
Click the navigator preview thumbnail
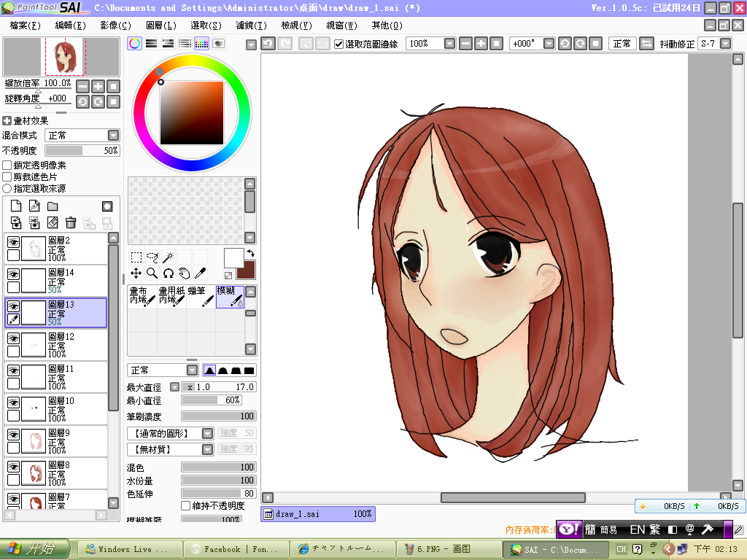(61, 57)
